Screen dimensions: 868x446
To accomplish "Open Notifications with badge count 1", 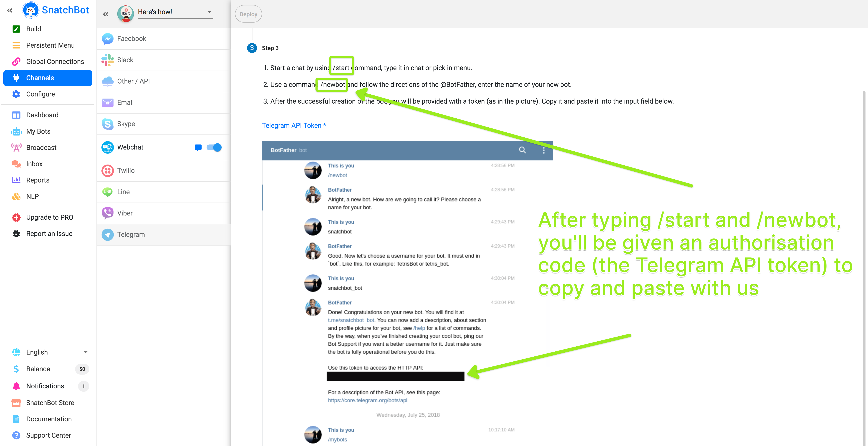I will (x=45, y=386).
